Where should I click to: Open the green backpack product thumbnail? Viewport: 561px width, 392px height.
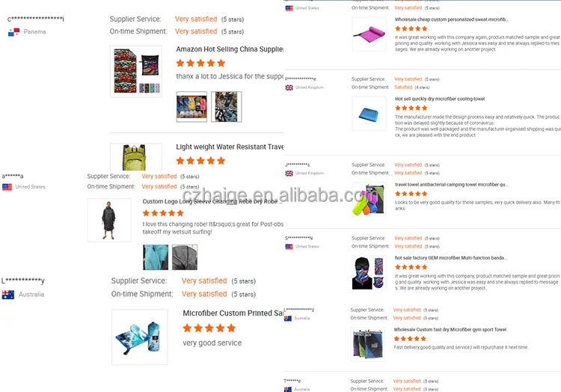(x=136, y=156)
